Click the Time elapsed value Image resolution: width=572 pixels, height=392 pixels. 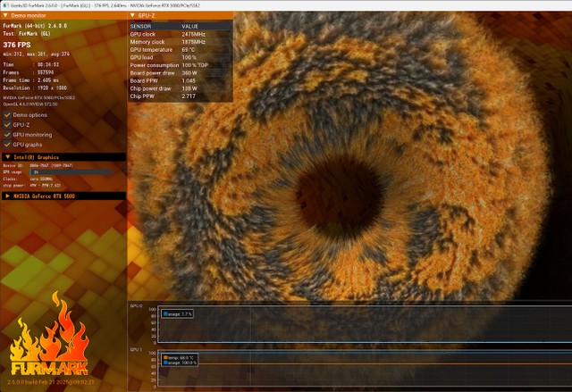(x=48, y=64)
